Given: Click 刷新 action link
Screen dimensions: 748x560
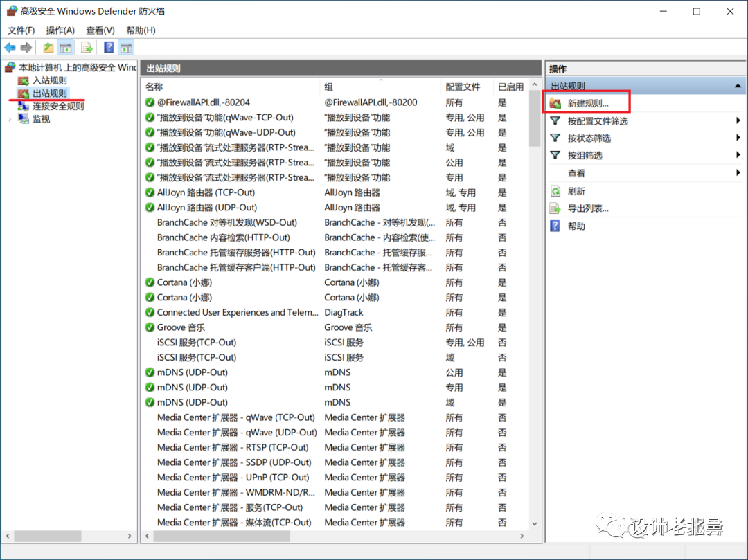Looking at the screenshot, I should click(x=576, y=191).
